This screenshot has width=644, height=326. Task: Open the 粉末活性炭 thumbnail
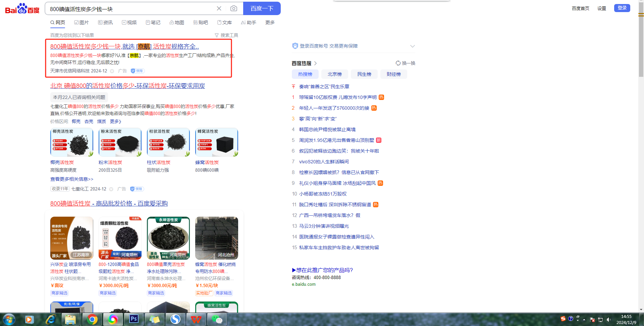click(120, 142)
